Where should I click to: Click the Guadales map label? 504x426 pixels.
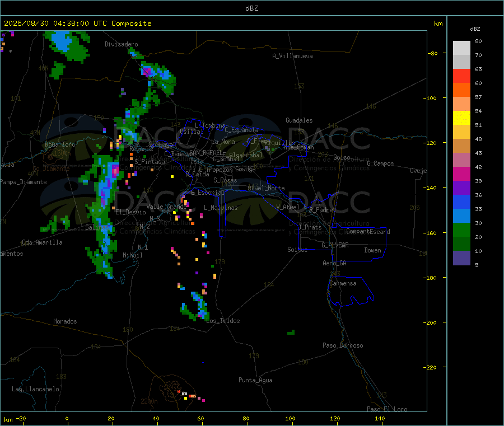(299, 120)
